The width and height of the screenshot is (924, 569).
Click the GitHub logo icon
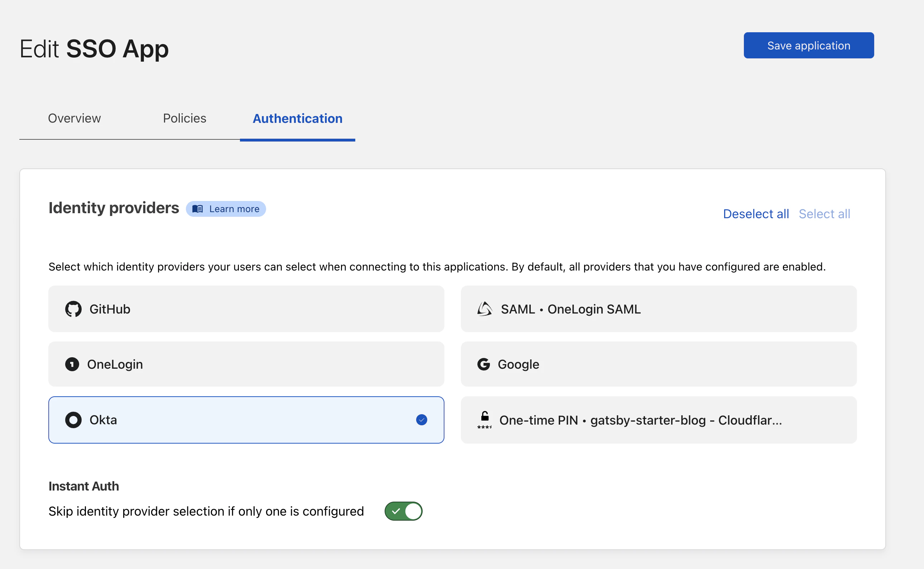click(73, 309)
